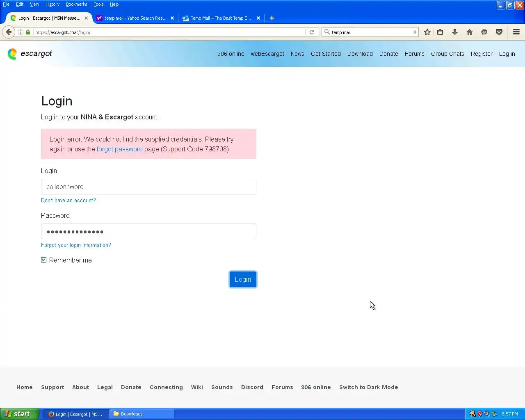Open the Bookmarks menu
The image size is (525, 420).
click(x=77, y=4)
